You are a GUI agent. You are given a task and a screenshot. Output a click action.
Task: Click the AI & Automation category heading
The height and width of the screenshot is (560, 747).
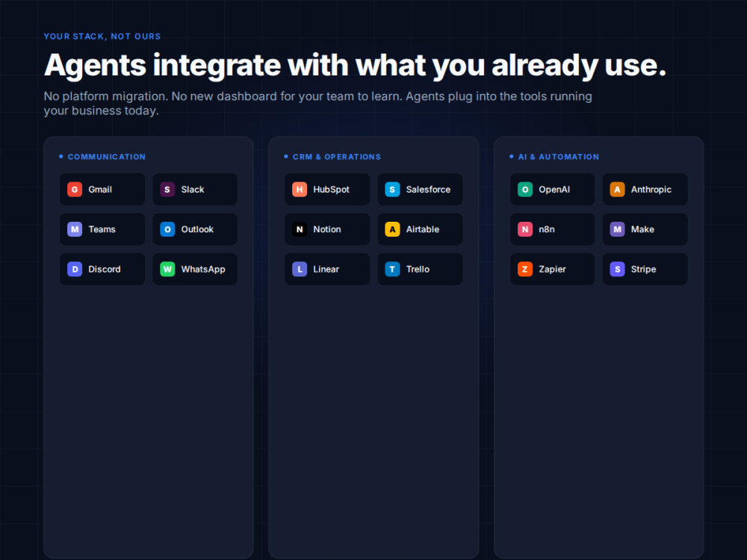tap(559, 157)
